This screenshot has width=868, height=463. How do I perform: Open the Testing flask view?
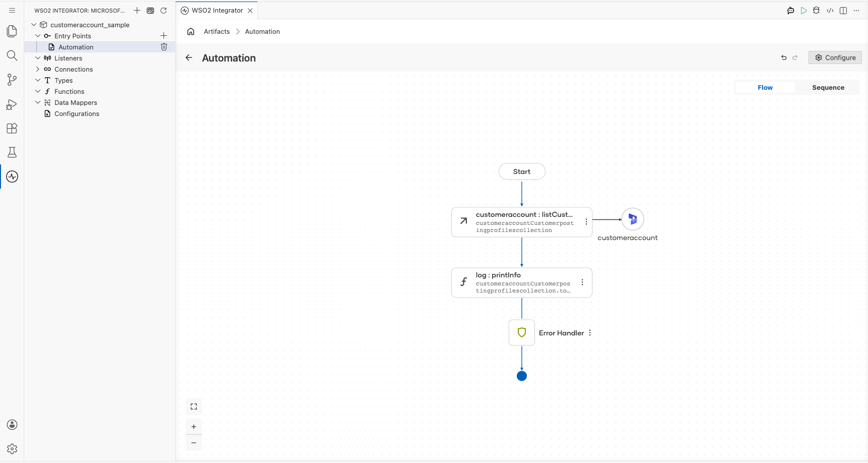coord(12,152)
